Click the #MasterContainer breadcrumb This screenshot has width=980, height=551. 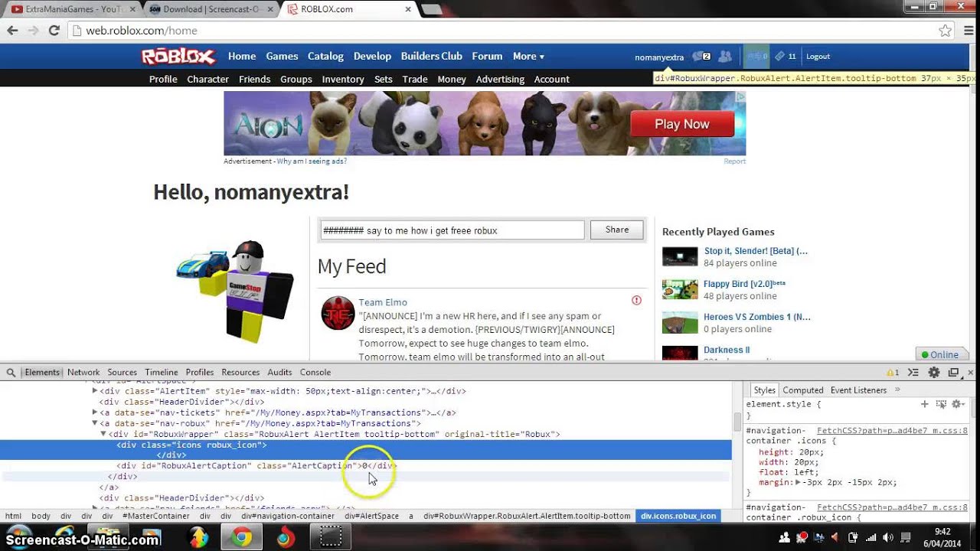pos(156,516)
